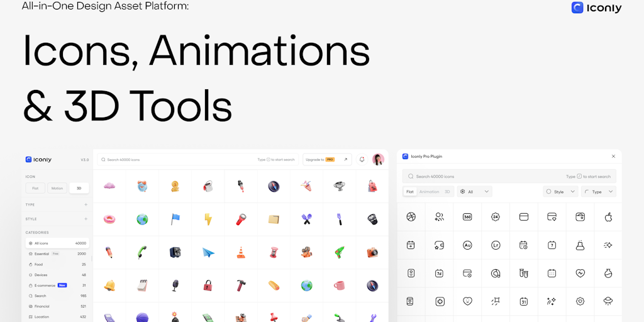The height and width of the screenshot is (322, 644).
Task: Click the Iconly brand logo at page top
Action: coord(596,8)
